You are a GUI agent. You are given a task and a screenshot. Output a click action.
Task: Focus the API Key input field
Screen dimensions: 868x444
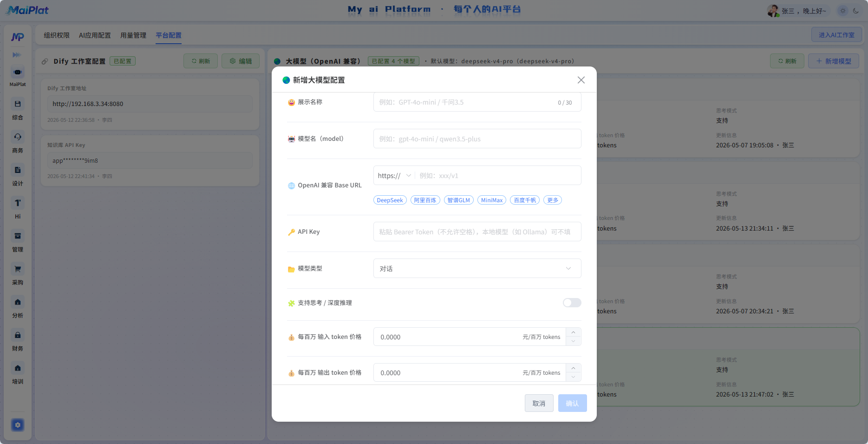tap(477, 232)
